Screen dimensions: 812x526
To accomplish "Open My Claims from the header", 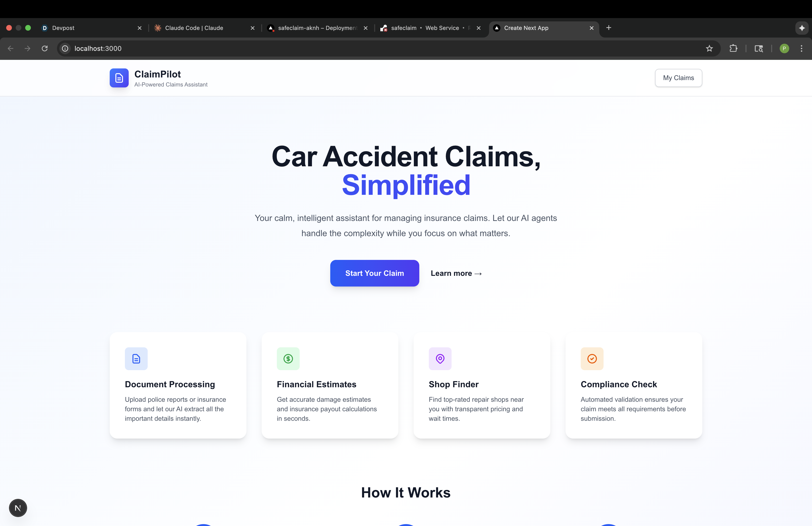I will tap(678, 78).
